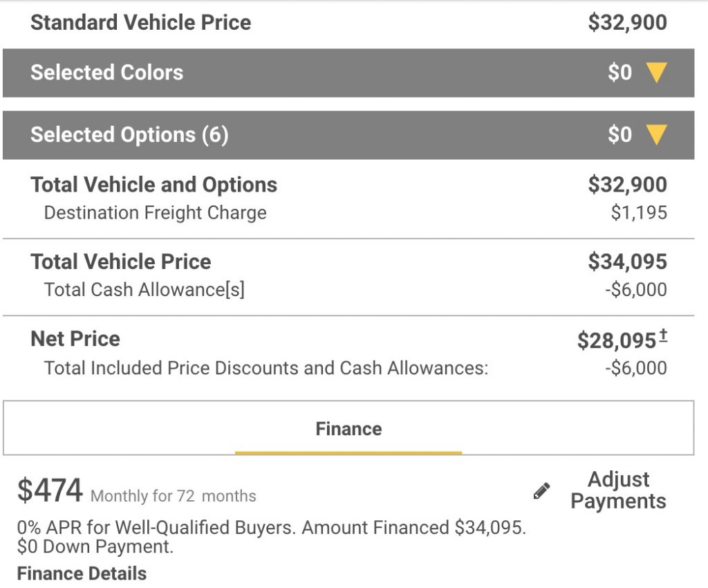The height and width of the screenshot is (588, 708).
Task: Click the Selected Colors $0 amount
Action: click(619, 73)
